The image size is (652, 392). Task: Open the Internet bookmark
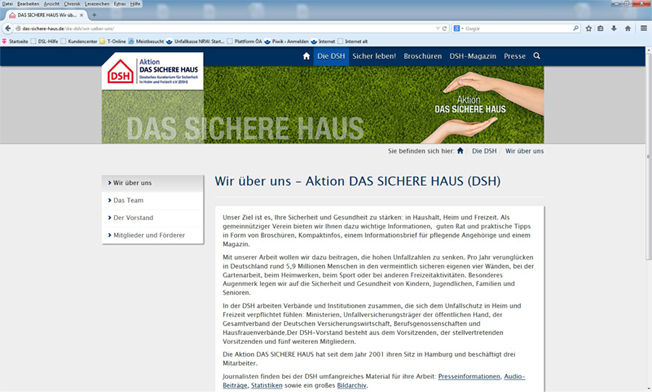click(x=323, y=41)
